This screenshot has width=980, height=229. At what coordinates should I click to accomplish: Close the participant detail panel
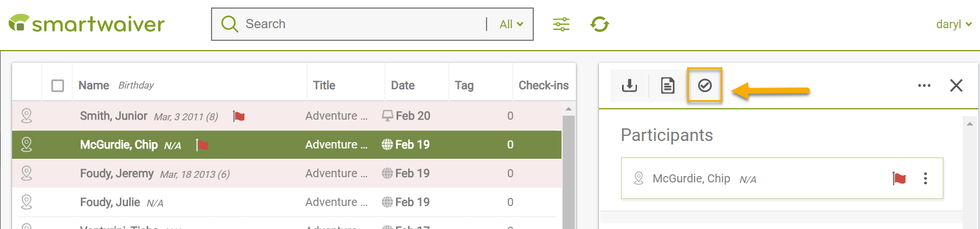pos(956,85)
